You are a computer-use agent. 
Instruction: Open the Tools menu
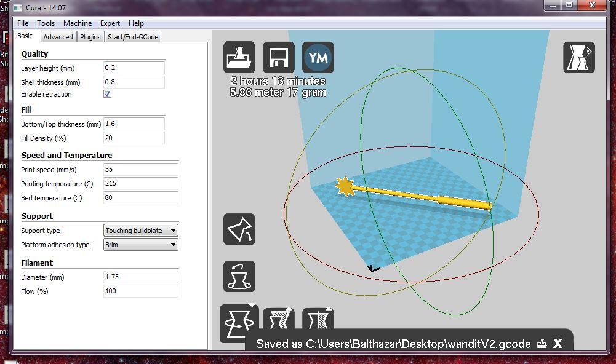[46, 23]
